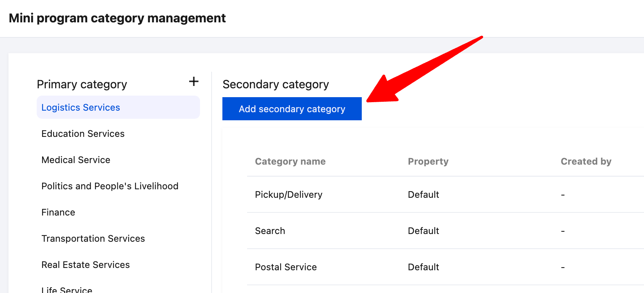
Task: Click the Default property of Pickup/Delivery
Action: [423, 195]
